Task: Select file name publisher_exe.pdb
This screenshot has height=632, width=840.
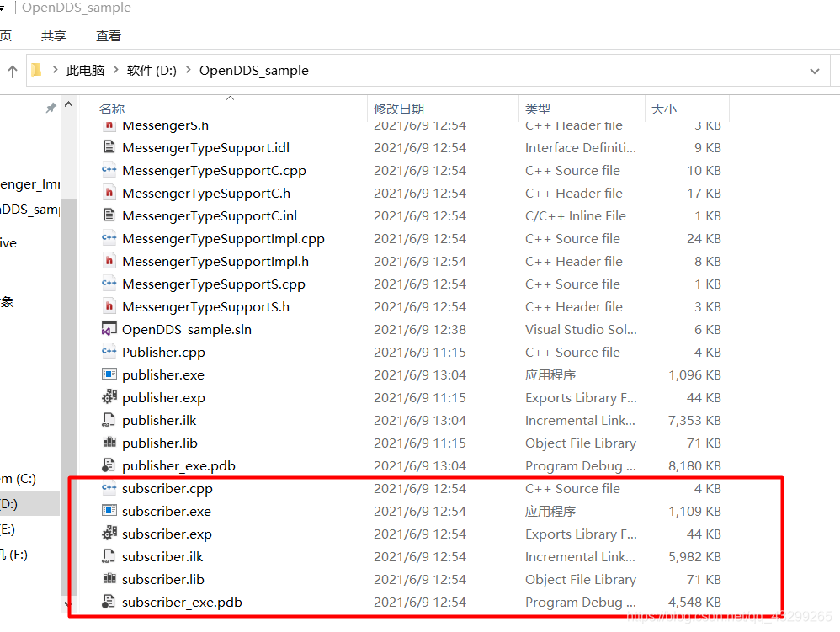Action: [x=178, y=466]
